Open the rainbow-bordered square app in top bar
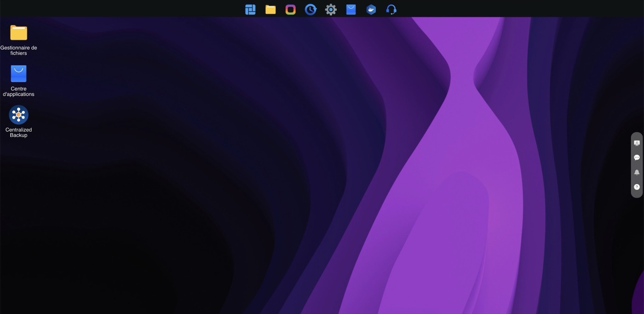 tap(291, 10)
